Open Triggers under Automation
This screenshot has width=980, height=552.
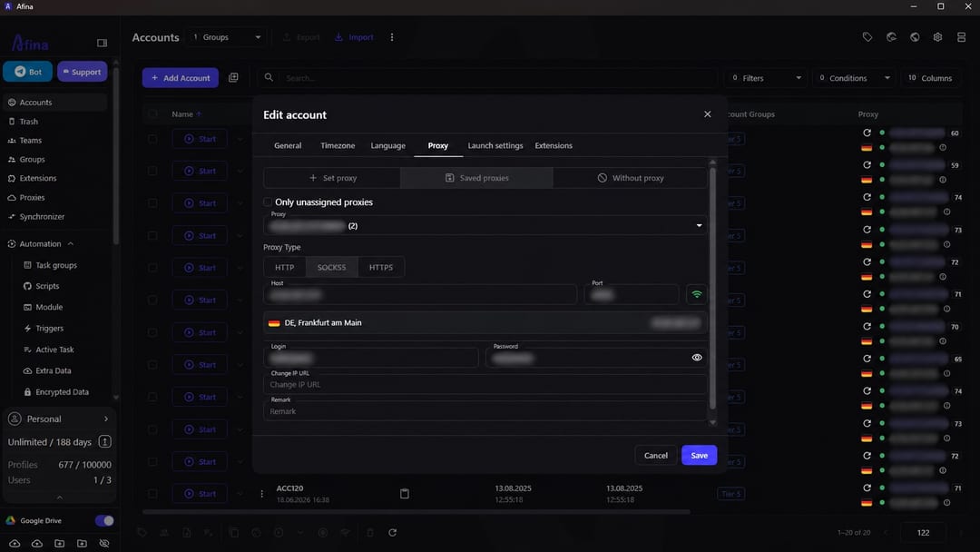pos(49,328)
